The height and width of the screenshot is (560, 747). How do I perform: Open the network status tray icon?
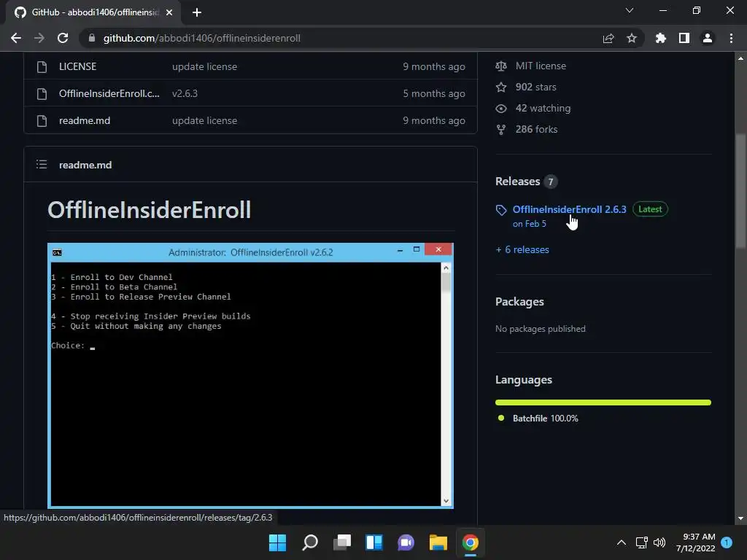(642, 542)
